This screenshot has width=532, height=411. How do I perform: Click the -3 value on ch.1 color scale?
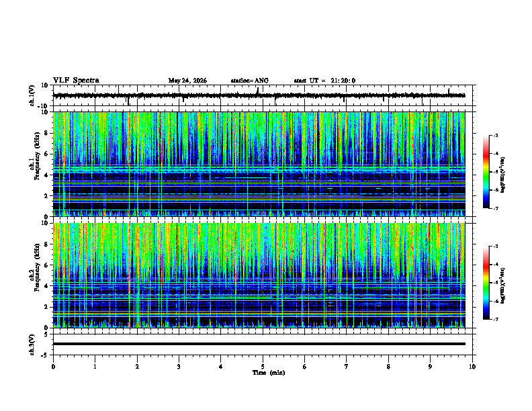tap(495, 135)
